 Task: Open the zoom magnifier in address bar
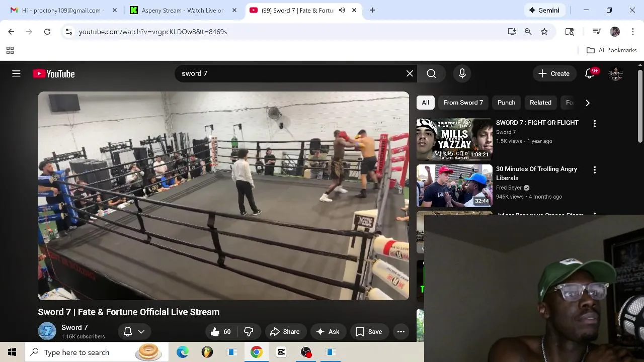click(x=528, y=32)
